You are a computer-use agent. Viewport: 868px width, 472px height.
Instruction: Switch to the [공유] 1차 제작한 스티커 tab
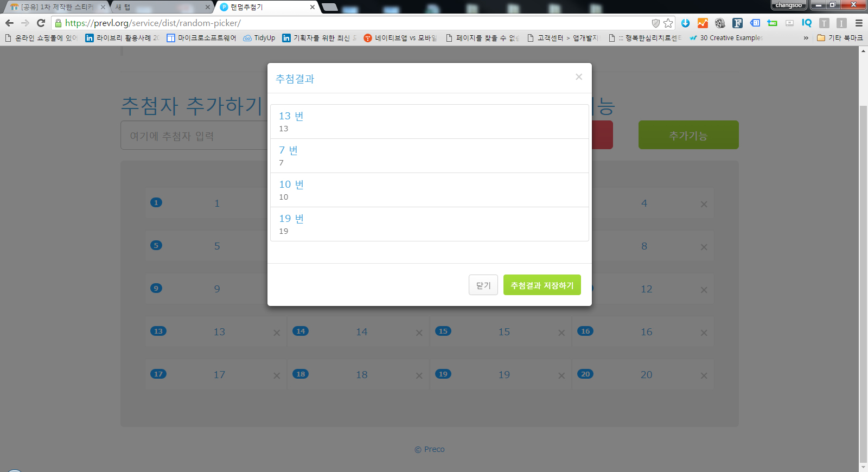[54, 7]
